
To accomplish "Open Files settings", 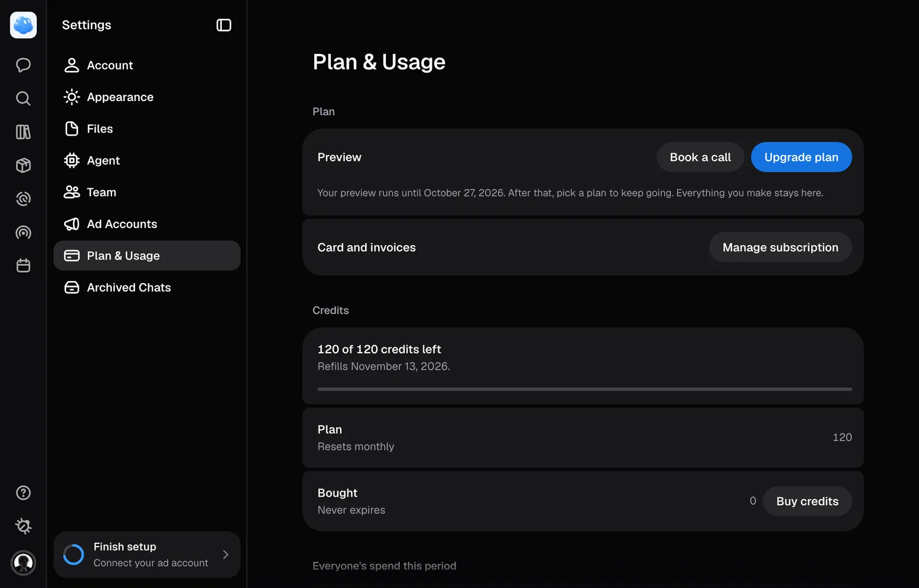I will point(147,129).
